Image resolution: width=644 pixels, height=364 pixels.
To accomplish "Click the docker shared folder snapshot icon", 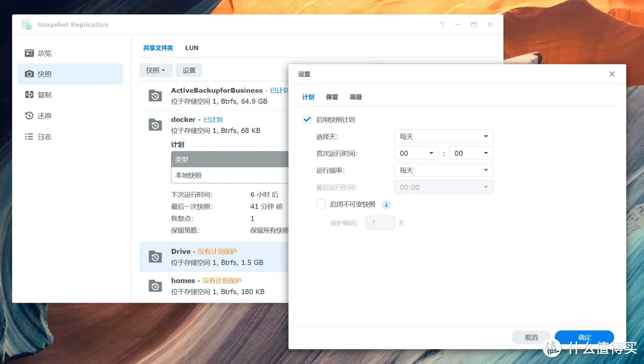I will (x=154, y=124).
